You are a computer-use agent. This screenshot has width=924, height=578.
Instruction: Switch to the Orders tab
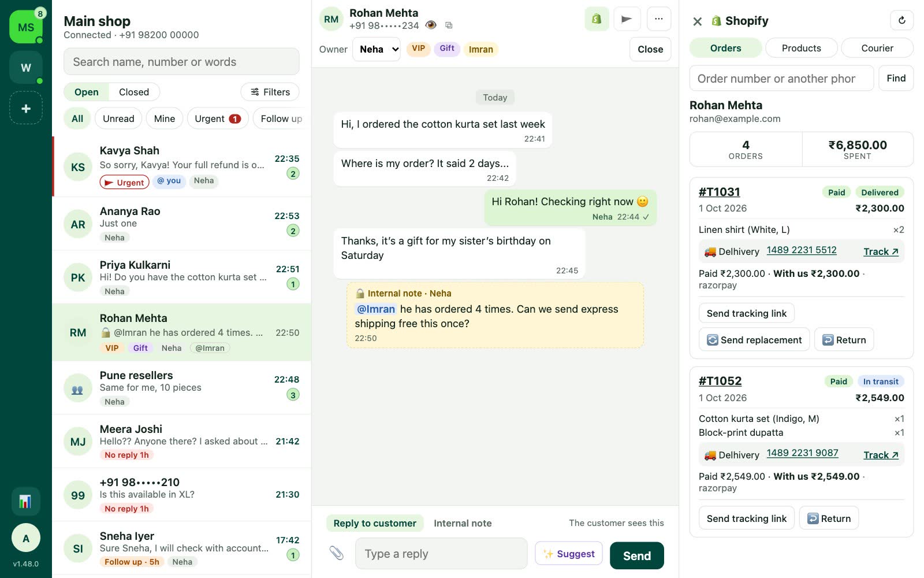[x=726, y=48]
